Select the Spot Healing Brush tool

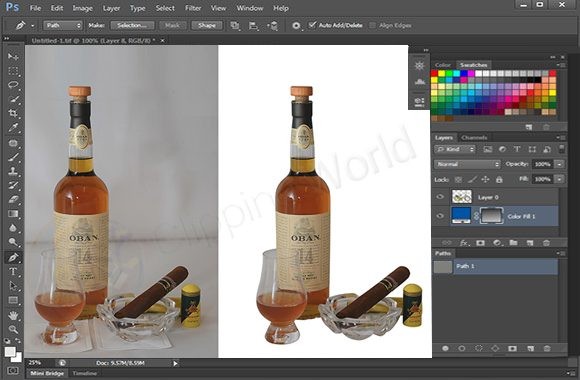pos(13,143)
